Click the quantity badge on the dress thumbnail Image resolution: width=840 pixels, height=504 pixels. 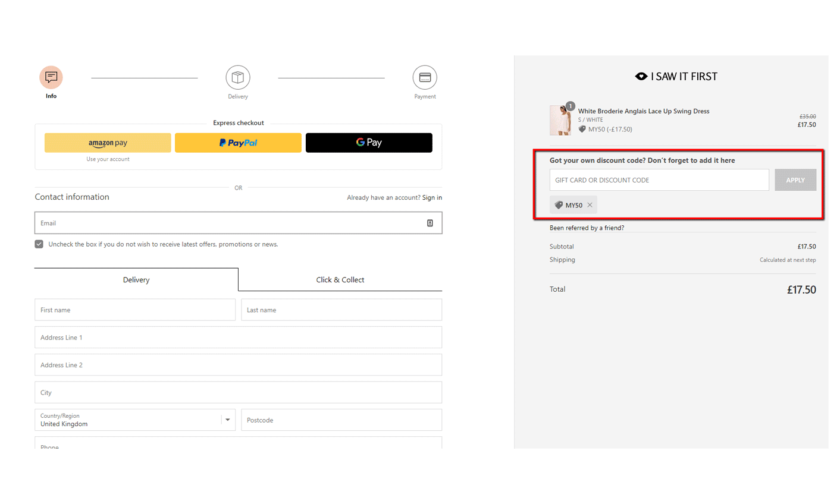570,106
